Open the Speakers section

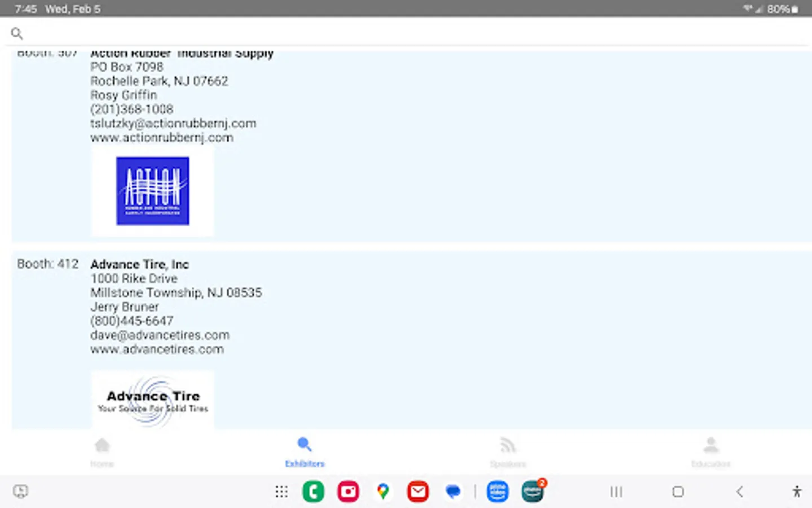pos(507,452)
